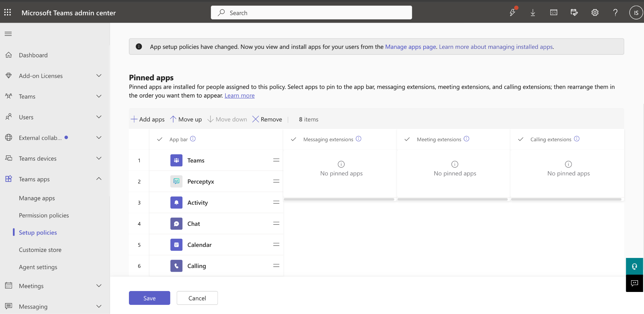The image size is (644, 314).
Task: Open the IS account profile avatar
Action: click(636, 13)
